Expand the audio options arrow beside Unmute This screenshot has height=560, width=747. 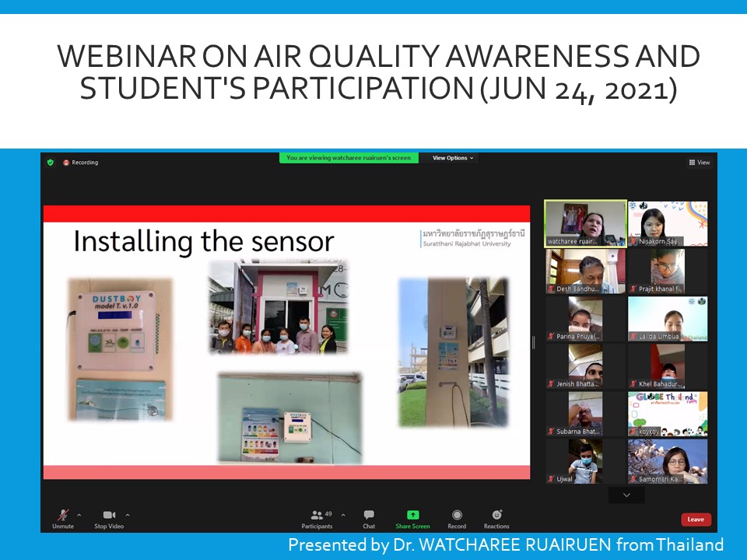(x=79, y=515)
